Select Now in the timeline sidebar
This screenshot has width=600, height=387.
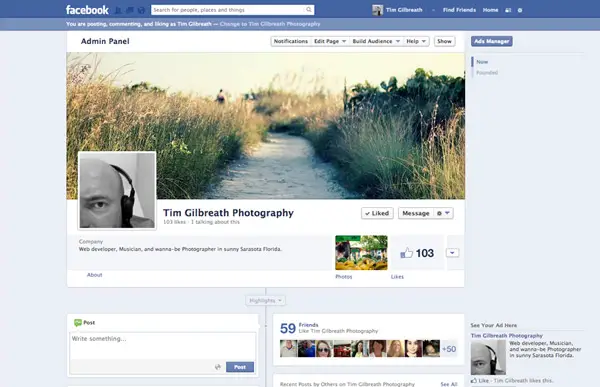click(x=482, y=62)
